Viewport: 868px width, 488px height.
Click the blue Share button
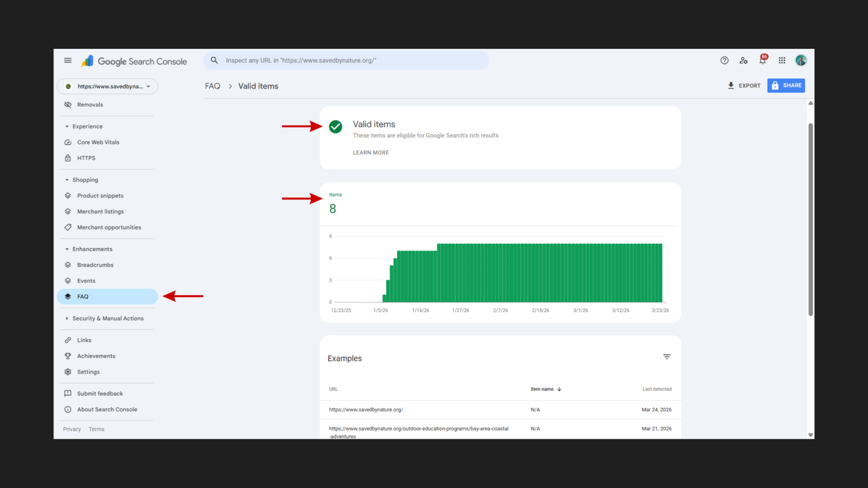point(786,86)
